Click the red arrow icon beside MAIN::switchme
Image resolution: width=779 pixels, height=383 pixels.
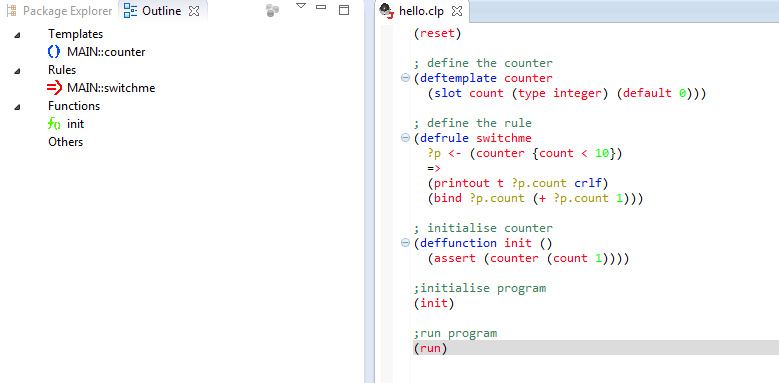pyautogui.click(x=54, y=88)
